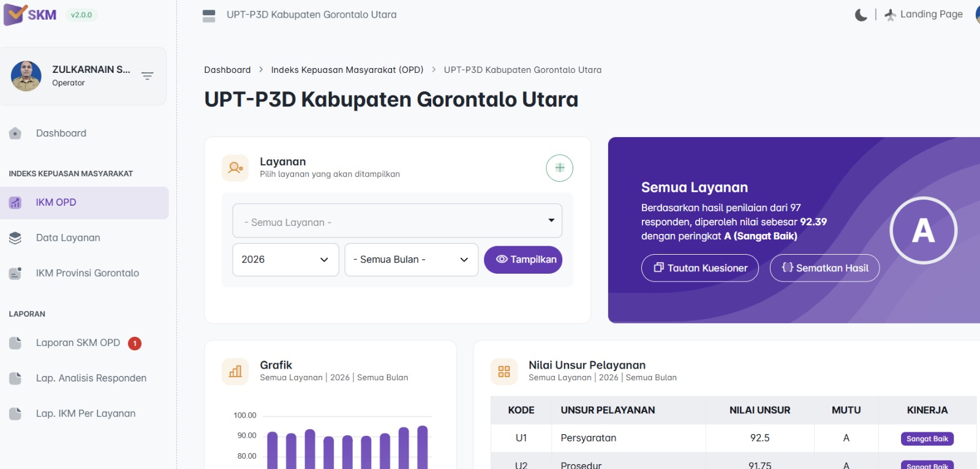Open IKM Provinsi Gorontalo menu item
Screen dimensions: 980x469
pyautogui.click(x=88, y=273)
